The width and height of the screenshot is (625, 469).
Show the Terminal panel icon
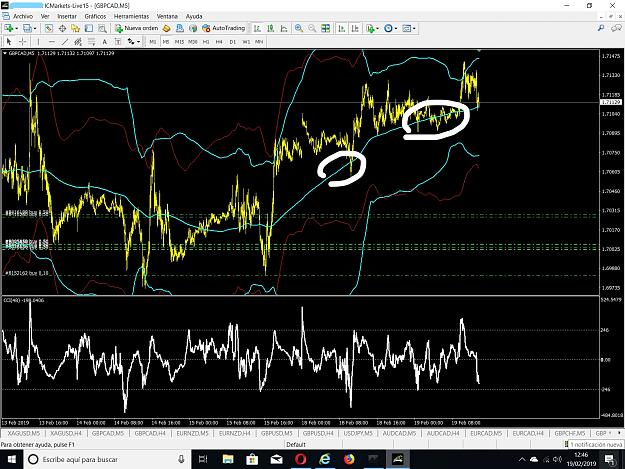click(x=89, y=28)
